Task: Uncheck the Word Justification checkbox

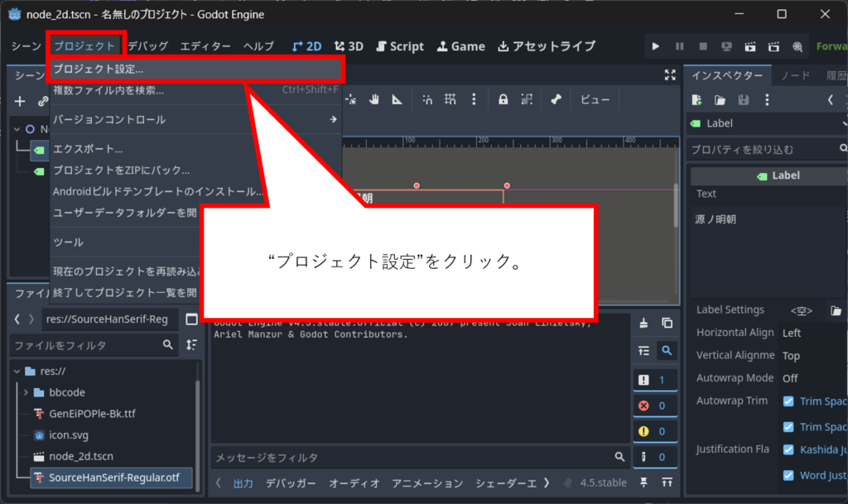Action: [x=788, y=475]
